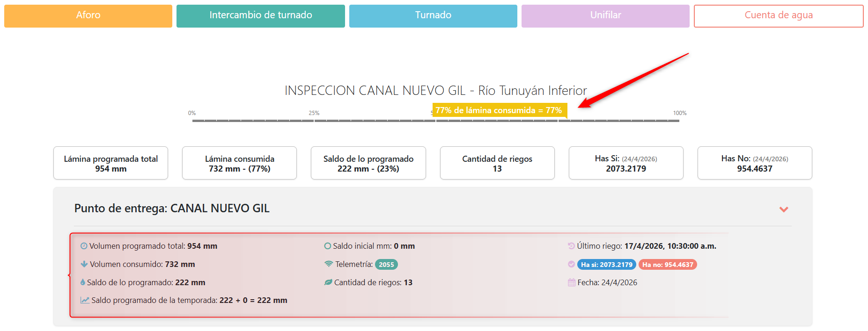The image size is (868, 331).
Task: Click the Cuenta de agua button
Action: tap(778, 16)
